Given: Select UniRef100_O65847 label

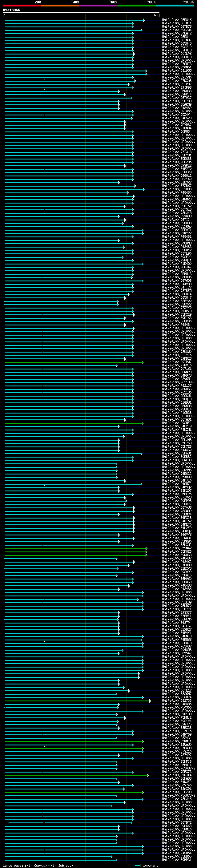Looking at the screenshot, I should (x=177, y=297).
